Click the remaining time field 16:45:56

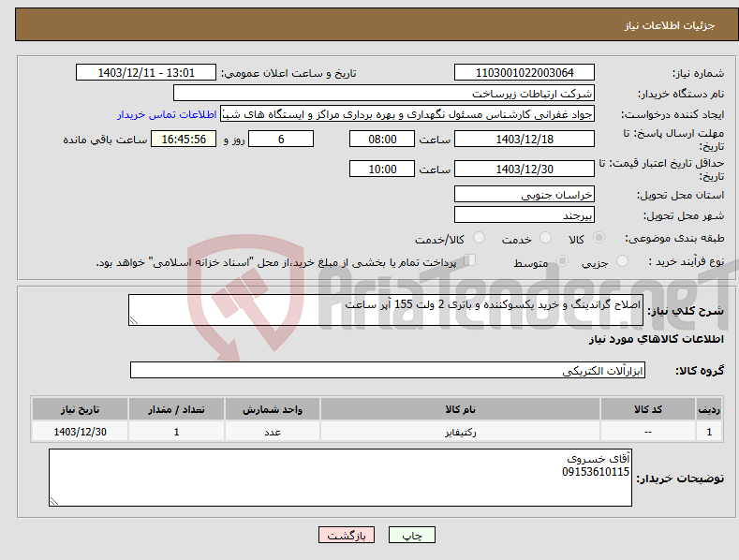click(x=184, y=139)
